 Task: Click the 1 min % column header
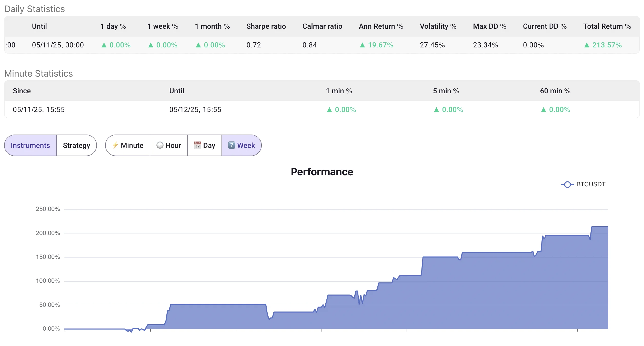click(x=339, y=91)
